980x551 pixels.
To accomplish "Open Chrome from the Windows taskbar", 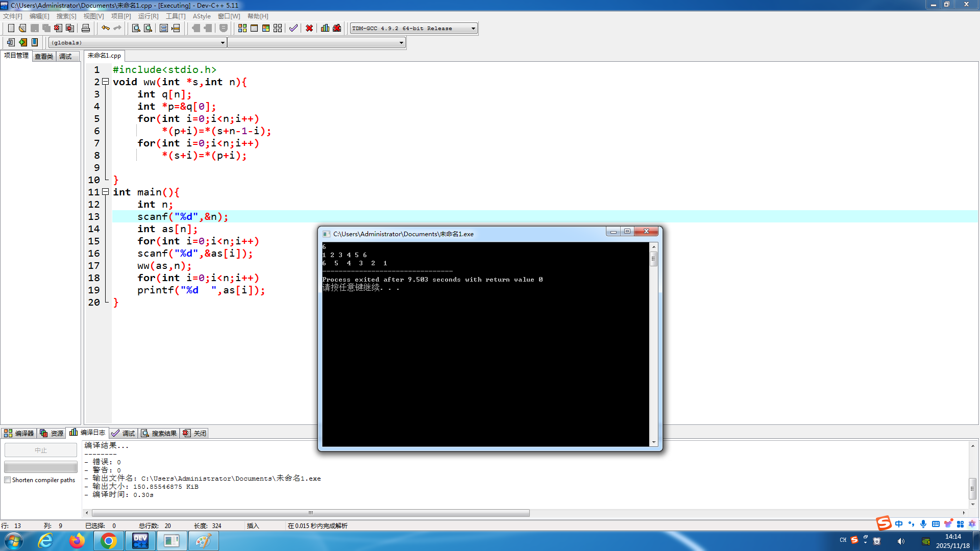I will point(108,541).
